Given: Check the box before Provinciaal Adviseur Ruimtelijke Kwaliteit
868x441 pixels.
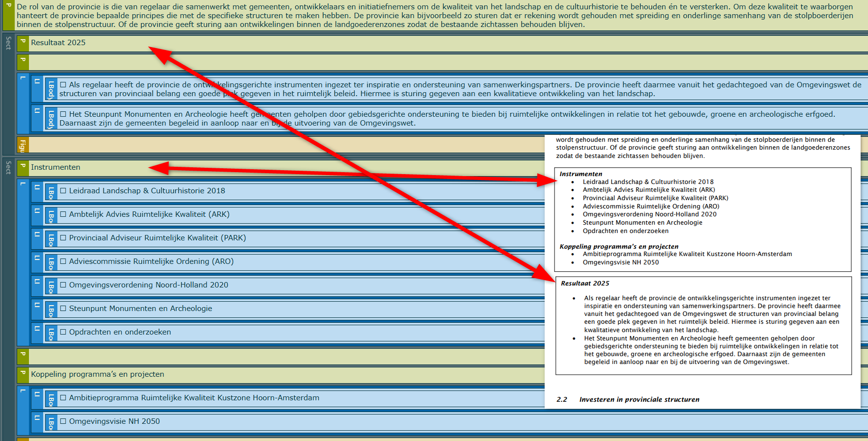Looking at the screenshot, I should point(63,238).
